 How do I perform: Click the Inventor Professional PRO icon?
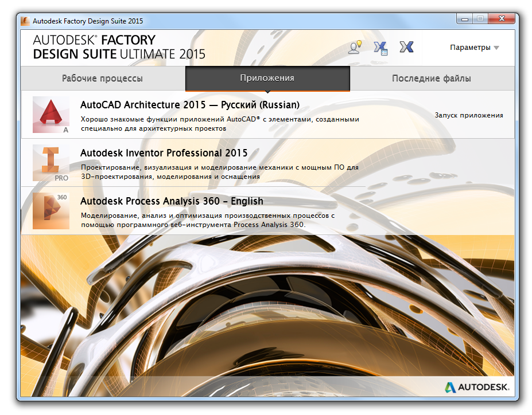point(51,163)
